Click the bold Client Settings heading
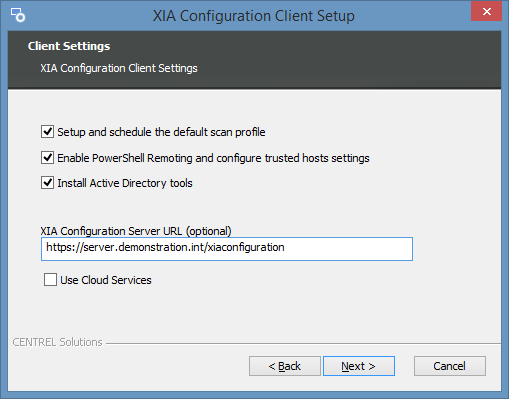This screenshot has width=509, height=399. point(69,46)
